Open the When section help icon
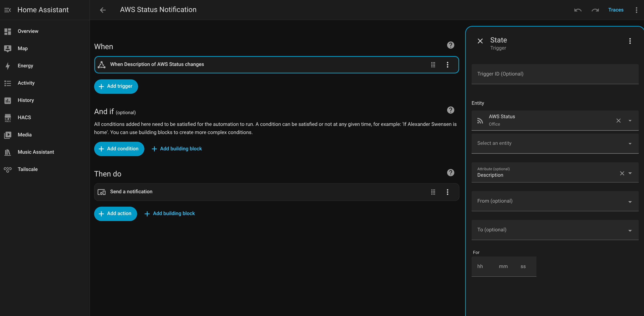 450,45
